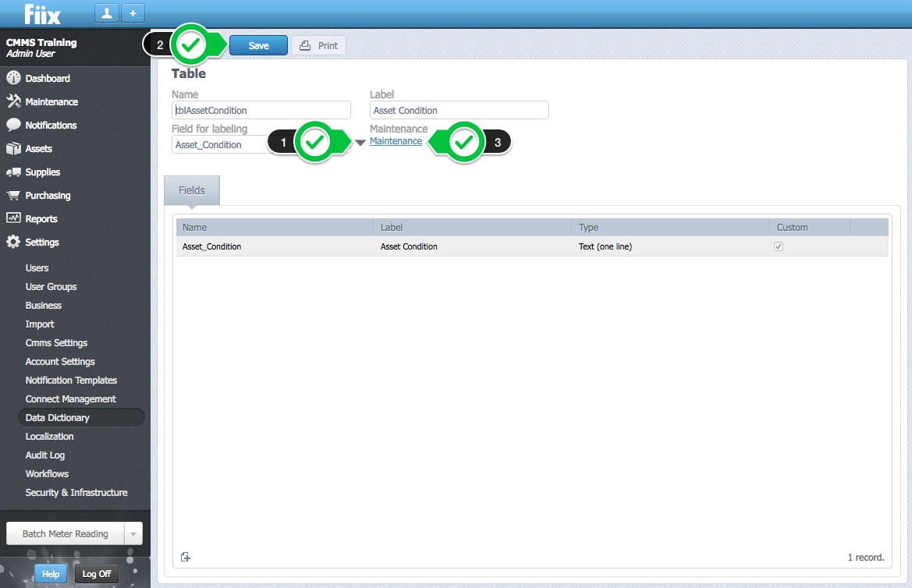The height and width of the screenshot is (588, 912).
Task: Open the Field for labeling dropdown arrow
Action: 360,143
